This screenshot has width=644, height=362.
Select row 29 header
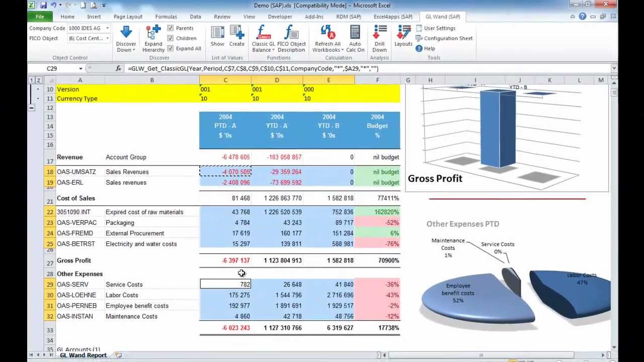[50, 285]
